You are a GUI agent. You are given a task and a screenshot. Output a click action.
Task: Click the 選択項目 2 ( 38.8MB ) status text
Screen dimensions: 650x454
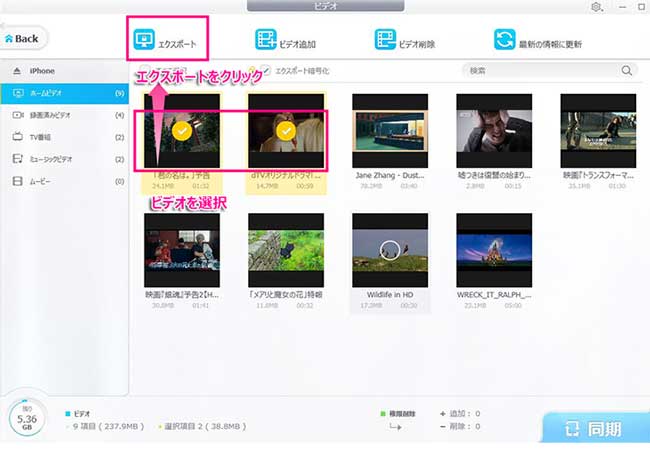[205, 426]
